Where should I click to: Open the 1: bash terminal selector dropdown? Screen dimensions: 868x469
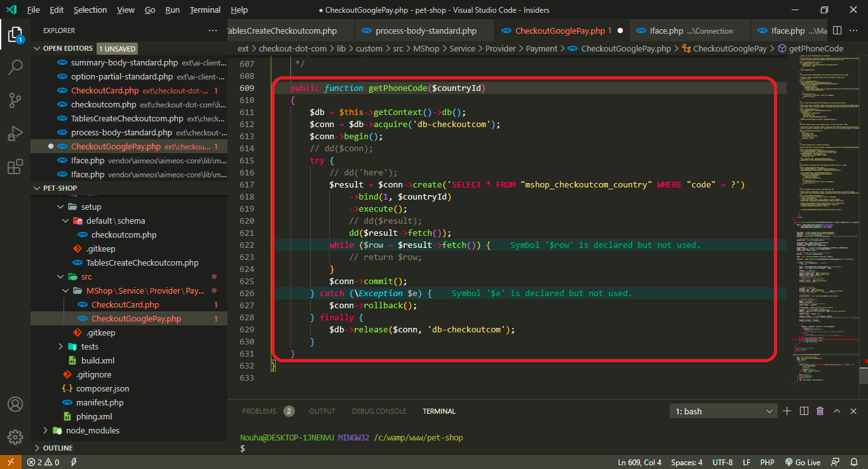coord(724,411)
